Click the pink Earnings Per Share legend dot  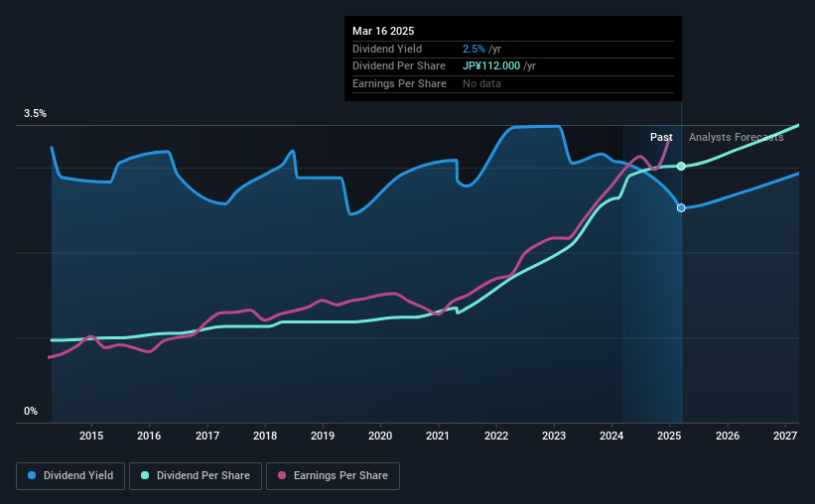(282, 475)
